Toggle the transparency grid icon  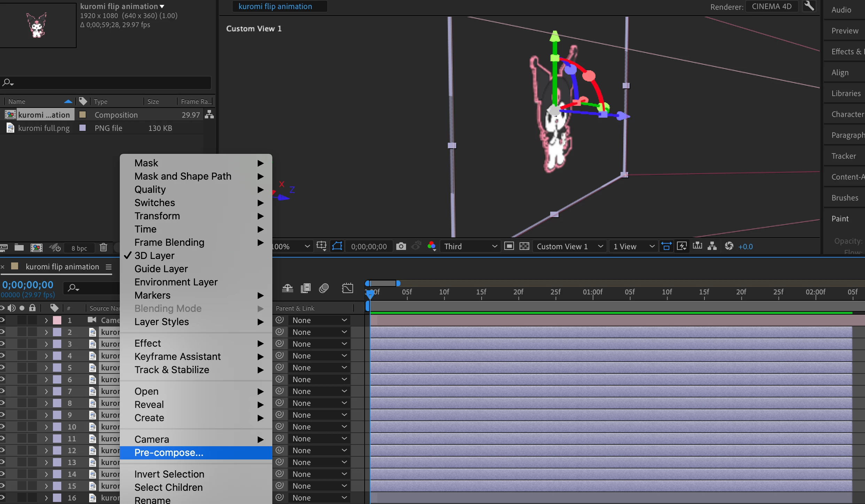524,246
